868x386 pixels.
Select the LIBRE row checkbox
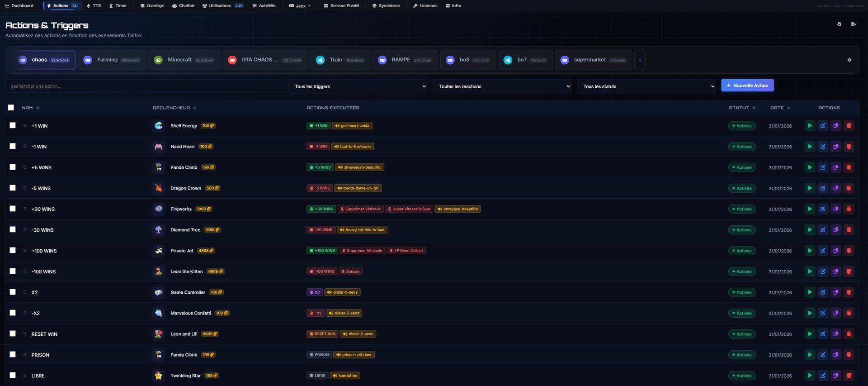[x=13, y=375]
